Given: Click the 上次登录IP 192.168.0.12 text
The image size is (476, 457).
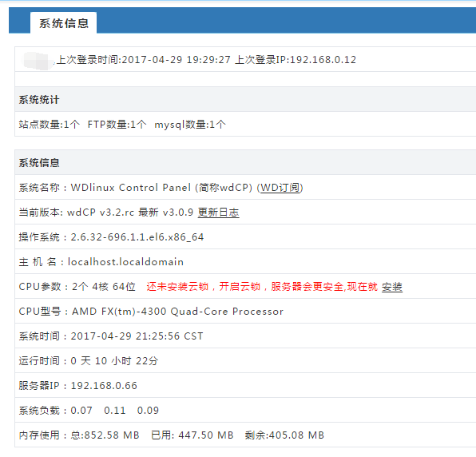Looking at the screenshot, I should point(296,59).
